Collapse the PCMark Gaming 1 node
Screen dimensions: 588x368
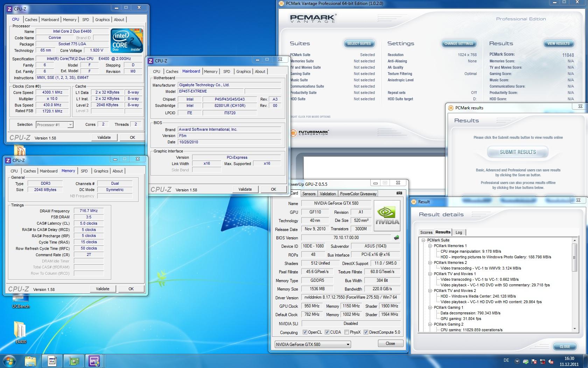pyautogui.click(x=430, y=308)
